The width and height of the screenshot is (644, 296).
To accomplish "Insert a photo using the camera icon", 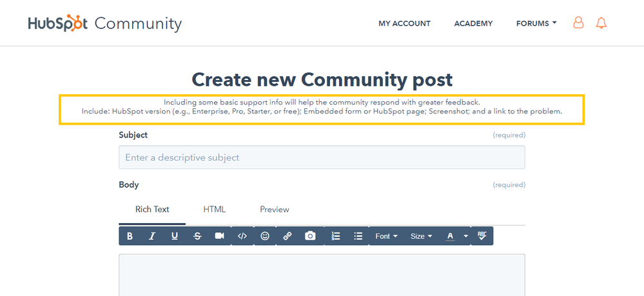I will pyautogui.click(x=310, y=236).
